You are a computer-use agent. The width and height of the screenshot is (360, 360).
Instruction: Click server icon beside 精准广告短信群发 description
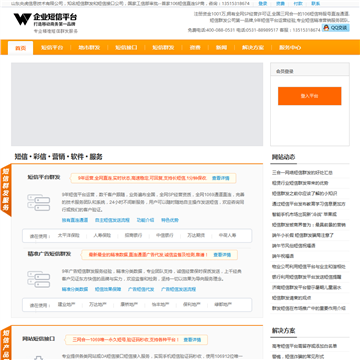pos(38,279)
